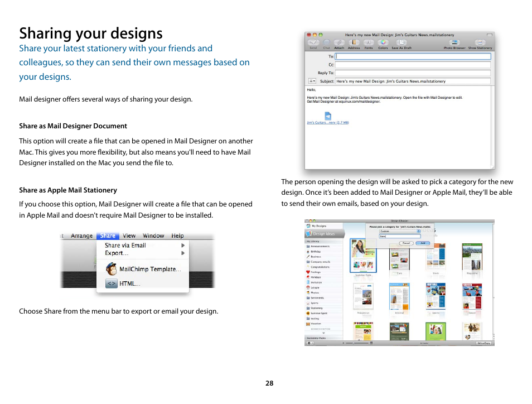
Task: Click the HTML code brackets icon
Action: tap(112, 283)
